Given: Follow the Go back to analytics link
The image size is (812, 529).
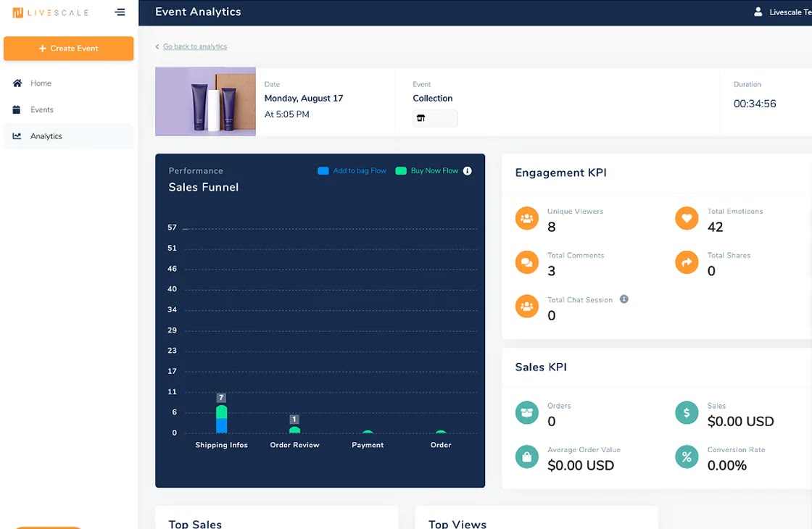Looking at the screenshot, I should coord(195,46).
